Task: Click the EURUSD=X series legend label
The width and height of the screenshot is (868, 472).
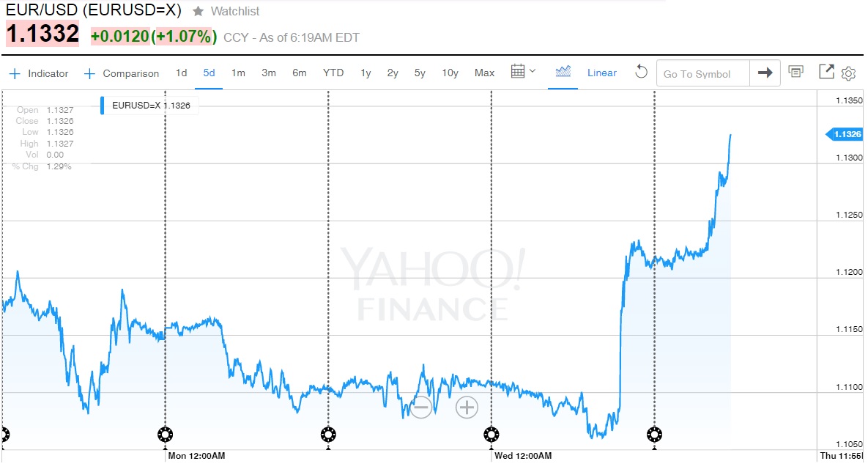Action: click(151, 106)
